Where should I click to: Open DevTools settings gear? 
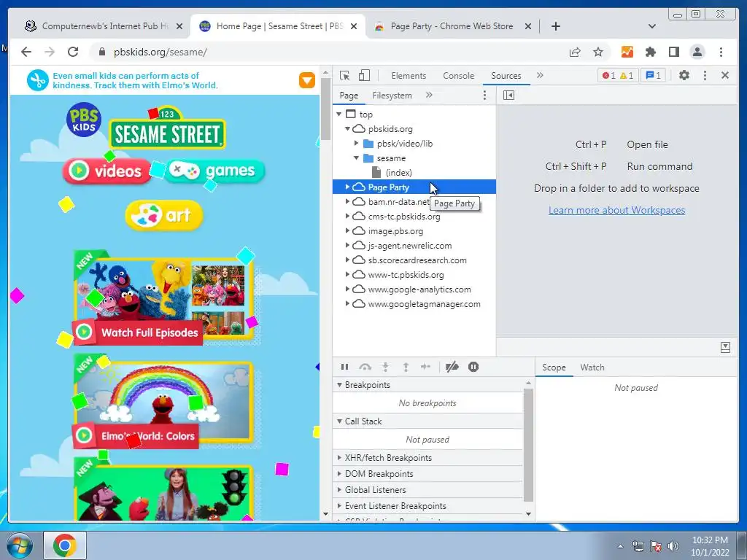684,75
